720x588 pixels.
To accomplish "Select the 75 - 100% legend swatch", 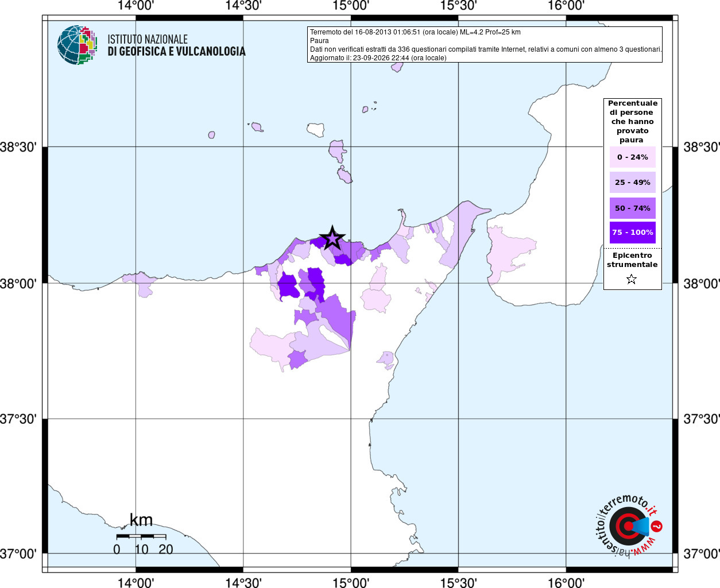I will coord(632,233).
